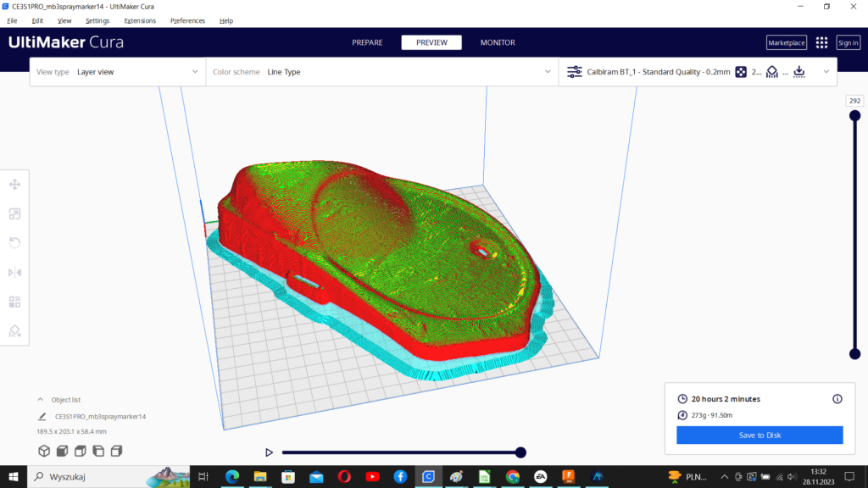Open the Color scheme dropdown
The image size is (868, 488).
(x=382, y=72)
